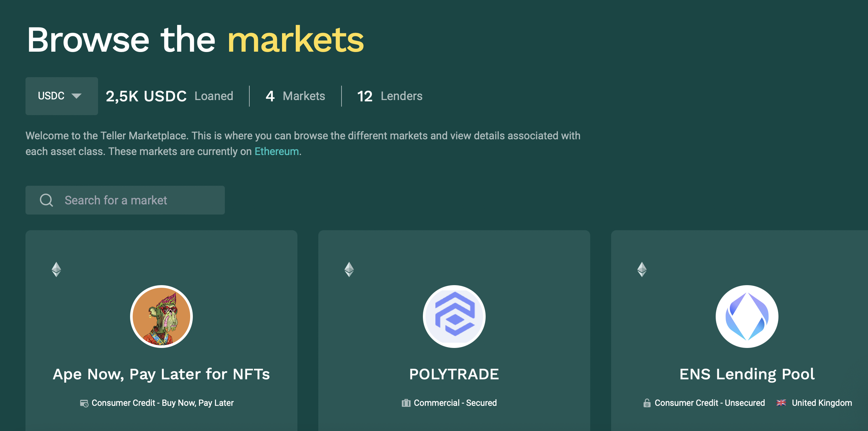Click the Consumer Credit - Unsecured lock icon

click(x=647, y=403)
